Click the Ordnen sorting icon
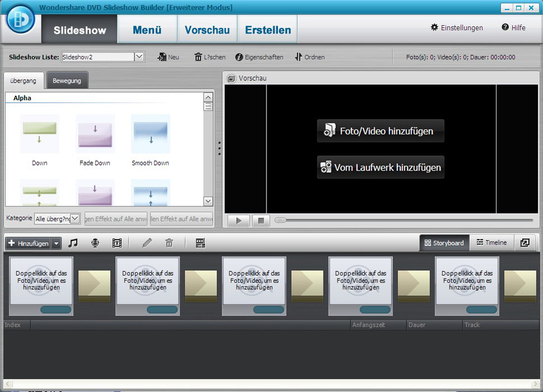 click(x=309, y=56)
